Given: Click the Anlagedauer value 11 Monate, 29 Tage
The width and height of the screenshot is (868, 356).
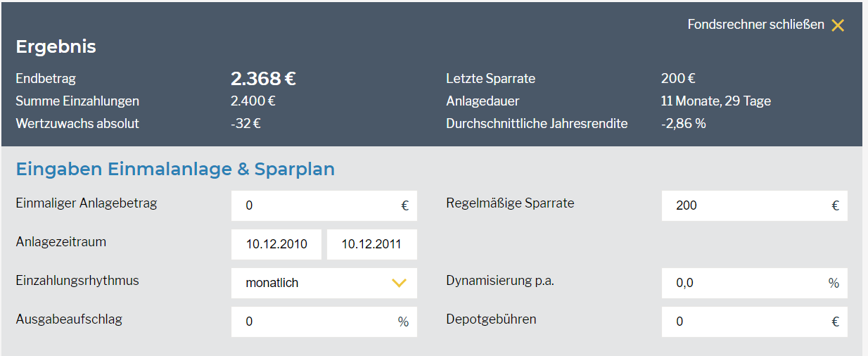Looking at the screenshot, I should [715, 101].
